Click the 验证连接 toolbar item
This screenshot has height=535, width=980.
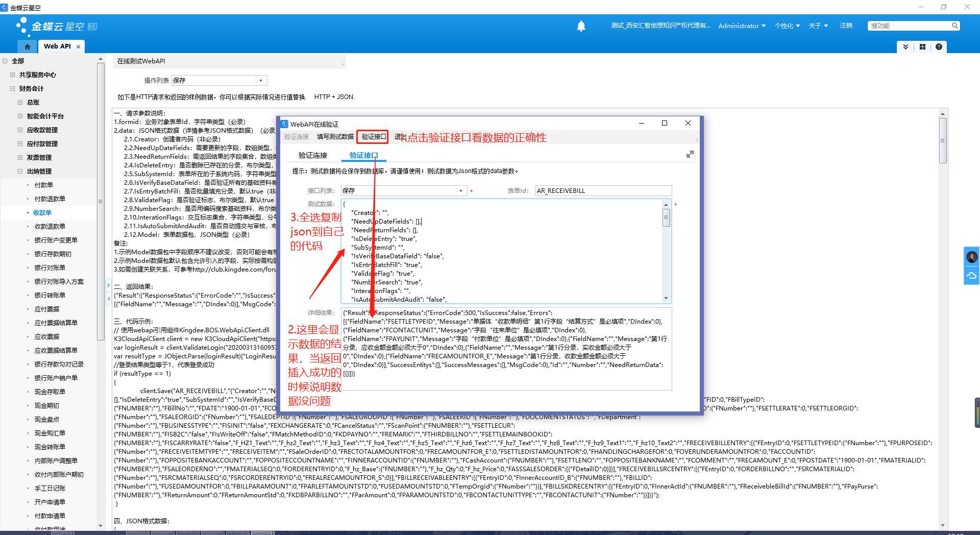click(x=297, y=136)
